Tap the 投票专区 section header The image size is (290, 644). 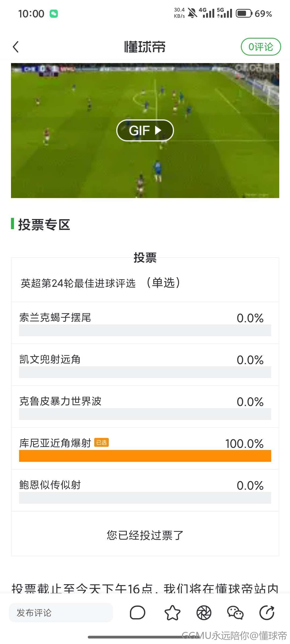coord(44,225)
